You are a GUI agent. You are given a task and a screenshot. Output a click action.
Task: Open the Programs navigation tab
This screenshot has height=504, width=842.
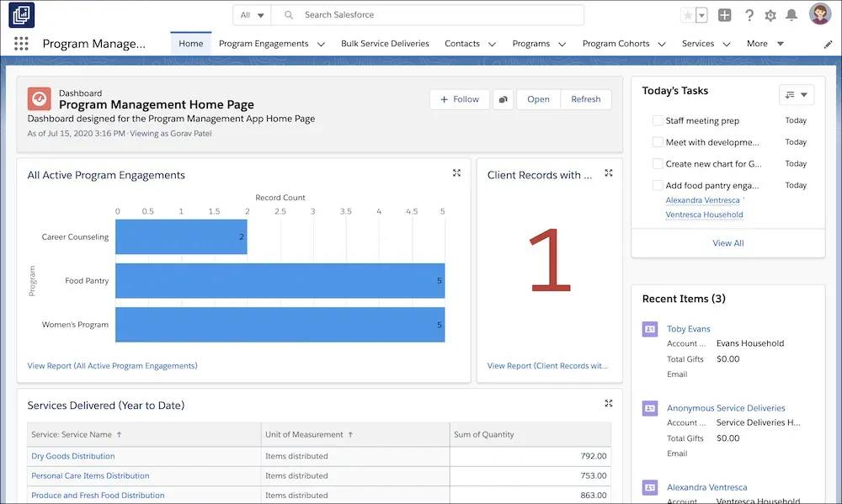tap(532, 43)
